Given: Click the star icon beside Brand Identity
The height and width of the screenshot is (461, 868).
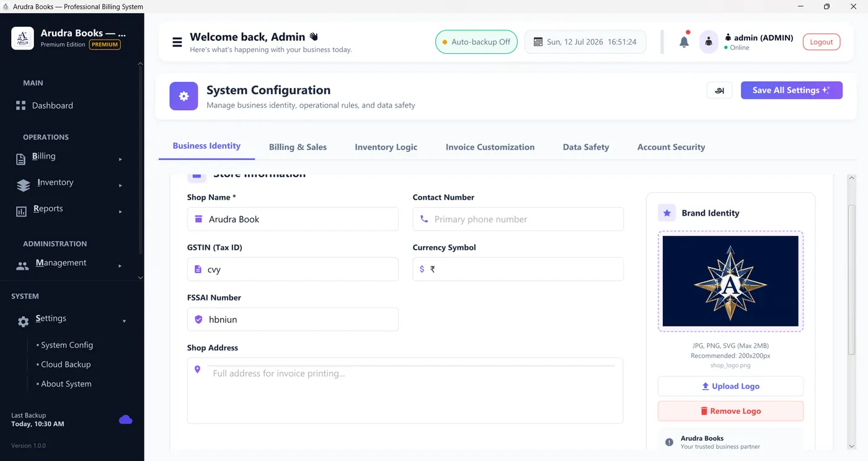Looking at the screenshot, I should (666, 213).
